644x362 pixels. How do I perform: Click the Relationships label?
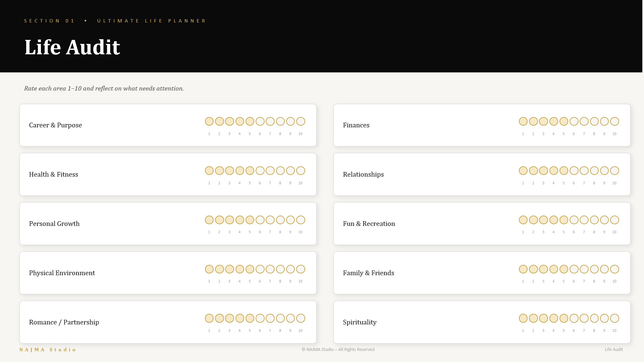(x=363, y=174)
